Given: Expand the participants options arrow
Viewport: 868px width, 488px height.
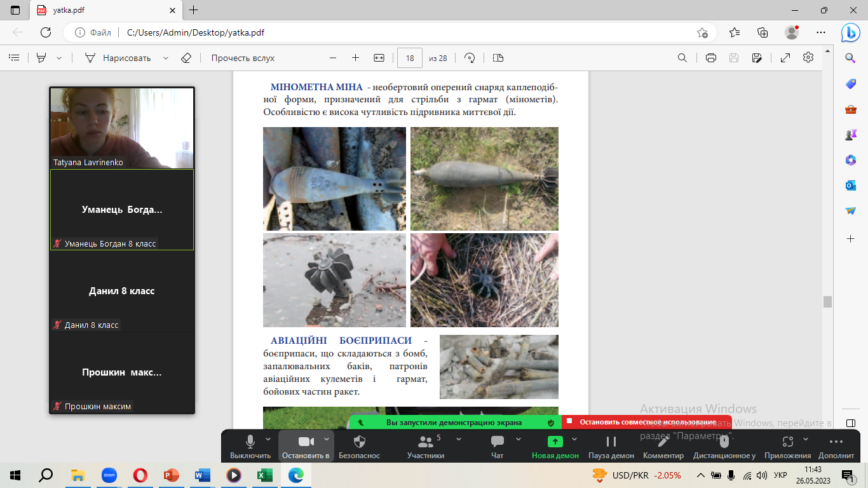Looking at the screenshot, I should (x=459, y=439).
